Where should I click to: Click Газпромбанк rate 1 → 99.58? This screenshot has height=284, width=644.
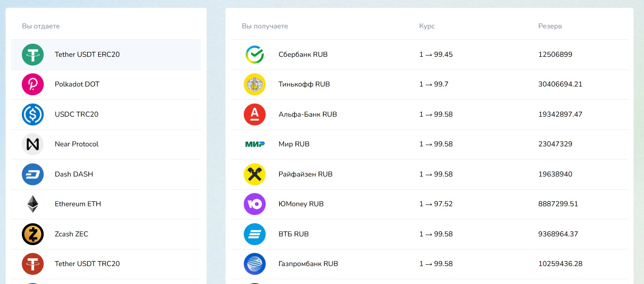(x=436, y=264)
